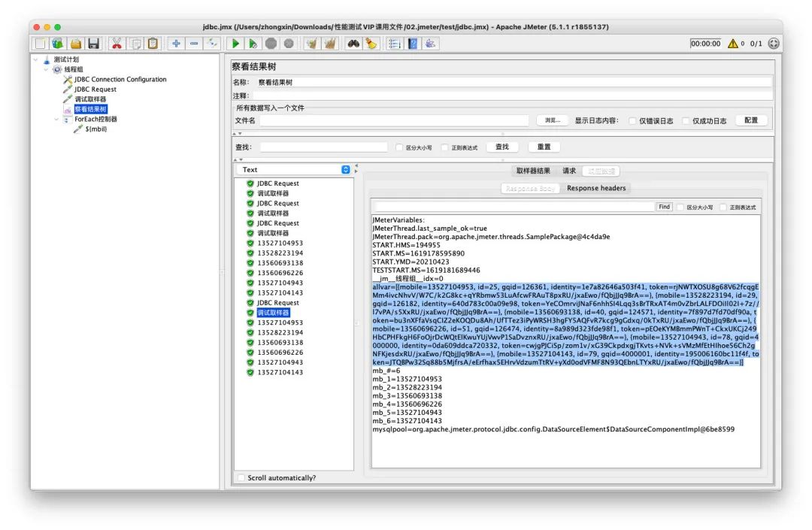Screen dimensions: 812x530
Task: Select the highlighted 调试取样器 result row
Action: tap(273, 313)
